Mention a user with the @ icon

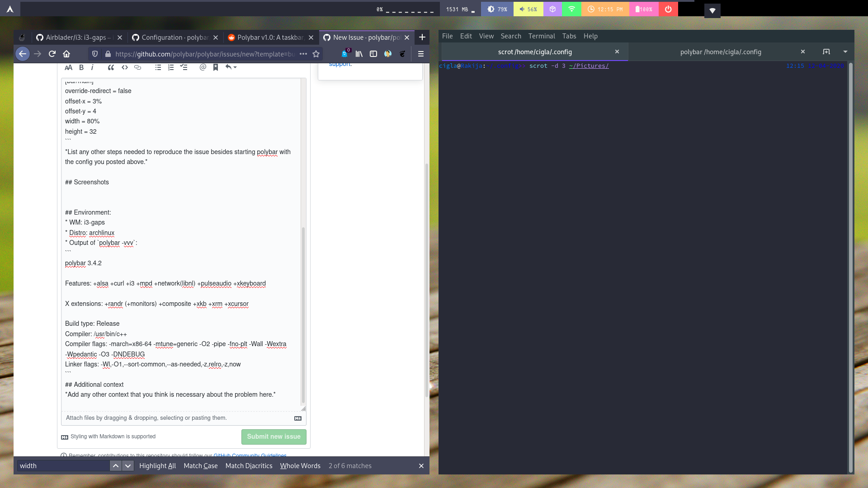point(203,67)
